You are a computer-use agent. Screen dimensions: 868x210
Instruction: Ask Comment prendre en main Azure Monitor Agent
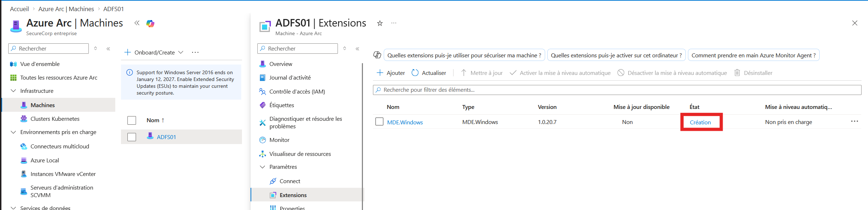(753, 55)
